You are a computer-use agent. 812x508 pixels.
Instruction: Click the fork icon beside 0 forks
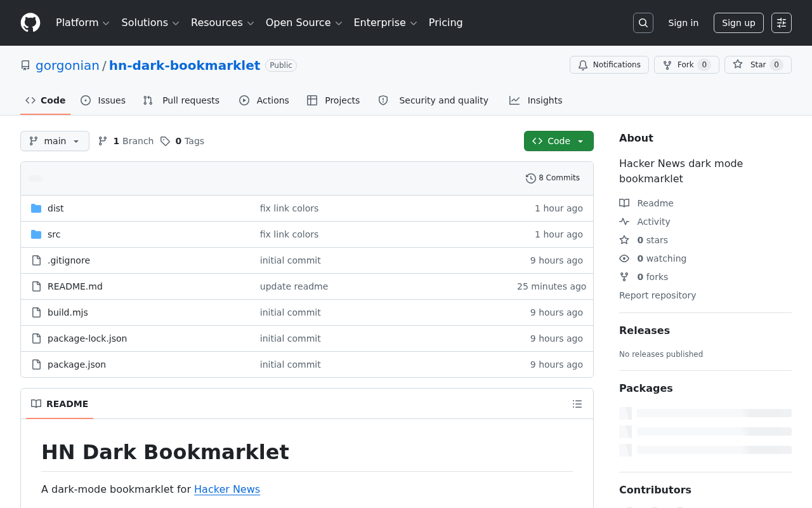tap(624, 277)
